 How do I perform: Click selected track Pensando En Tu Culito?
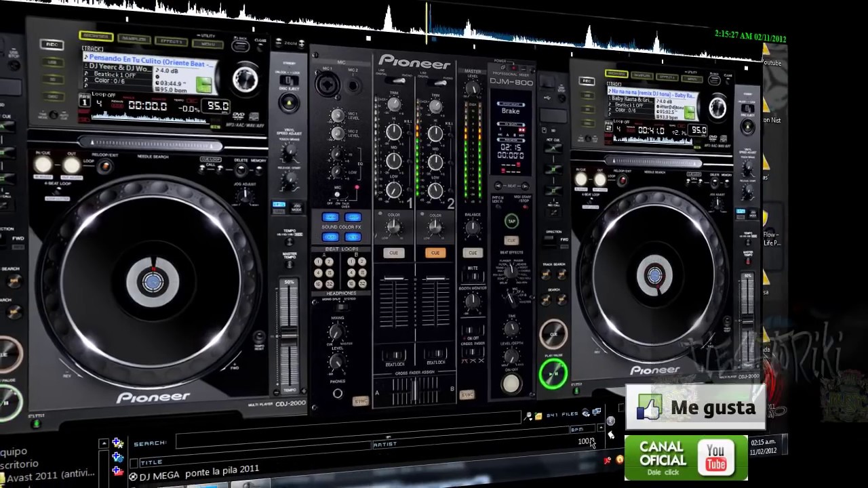point(151,62)
